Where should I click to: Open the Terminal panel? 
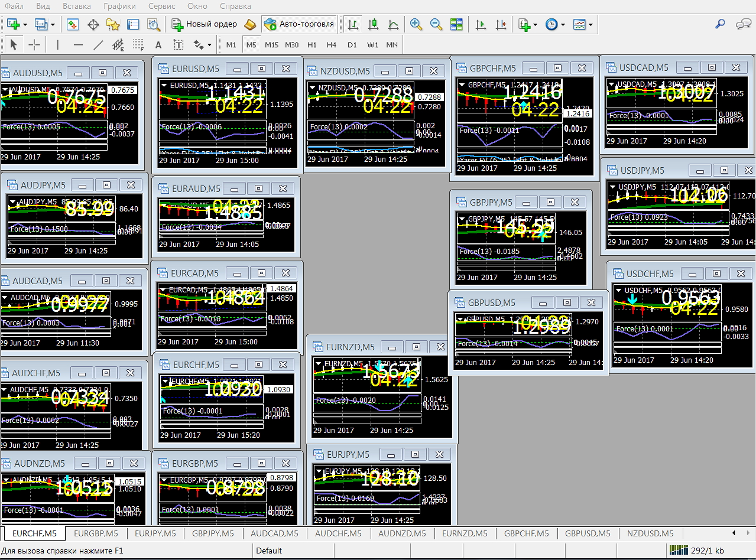[133, 24]
